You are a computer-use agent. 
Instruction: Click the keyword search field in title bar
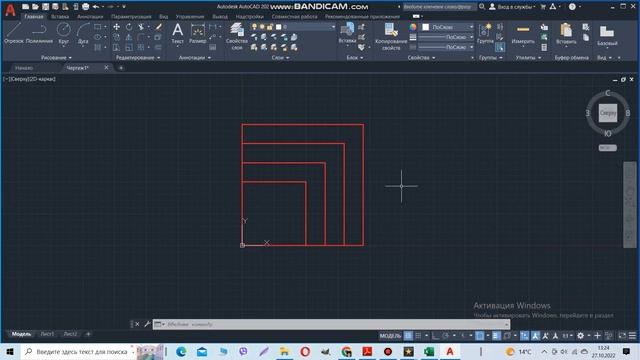tap(439, 7)
